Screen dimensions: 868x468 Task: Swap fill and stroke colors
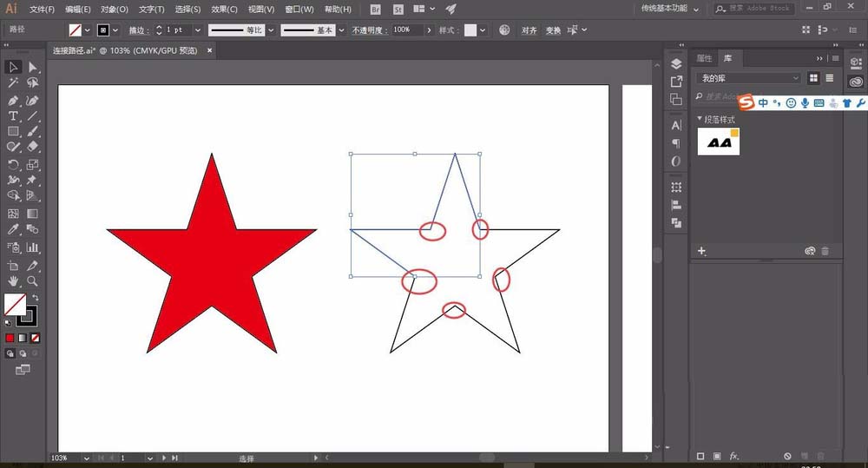[x=36, y=298]
